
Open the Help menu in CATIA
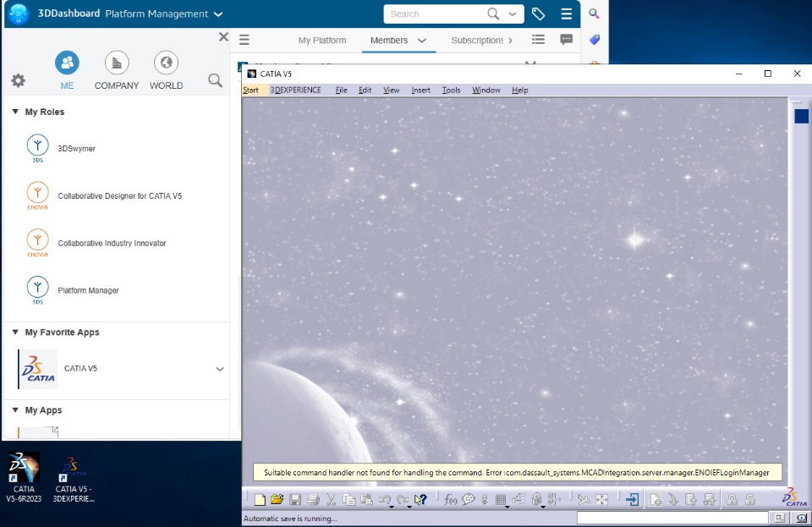pyautogui.click(x=520, y=90)
